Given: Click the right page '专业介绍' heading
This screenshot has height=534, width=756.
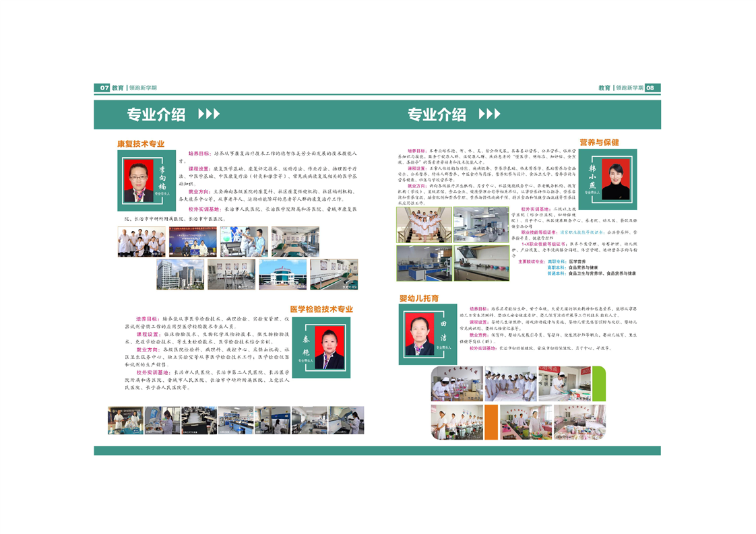Looking at the screenshot, I should [x=437, y=114].
